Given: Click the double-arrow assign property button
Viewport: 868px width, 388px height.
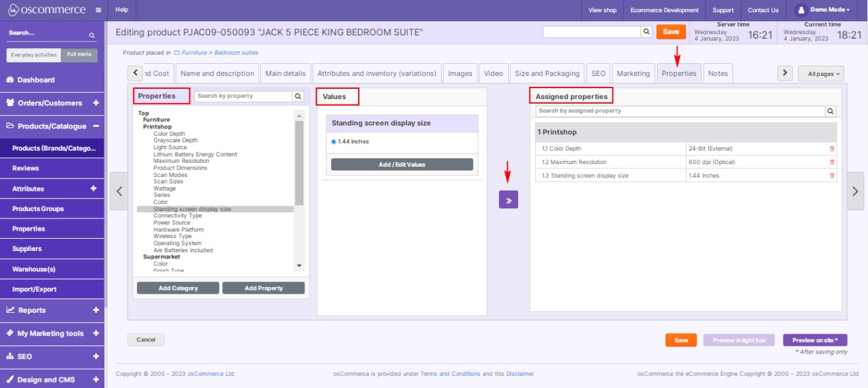Looking at the screenshot, I should (x=509, y=199).
